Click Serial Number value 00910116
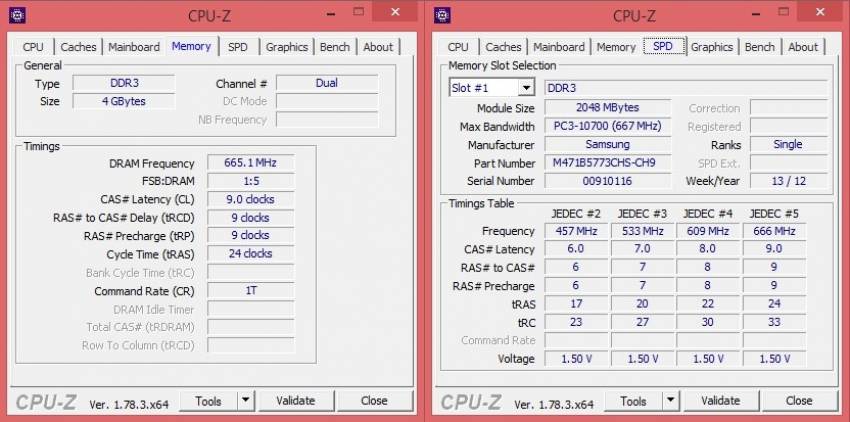Image resolution: width=850 pixels, height=422 pixels. 607,181
